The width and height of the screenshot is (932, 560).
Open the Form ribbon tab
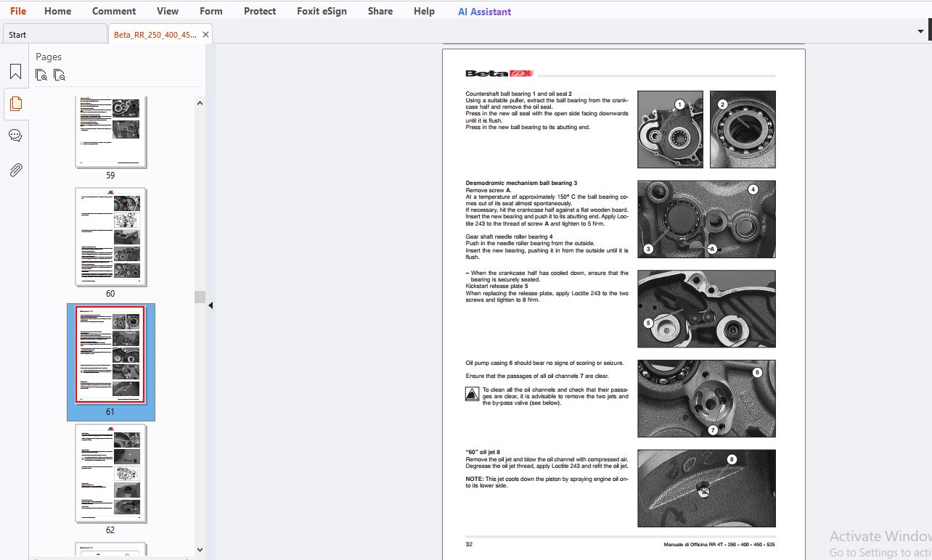coord(211,11)
